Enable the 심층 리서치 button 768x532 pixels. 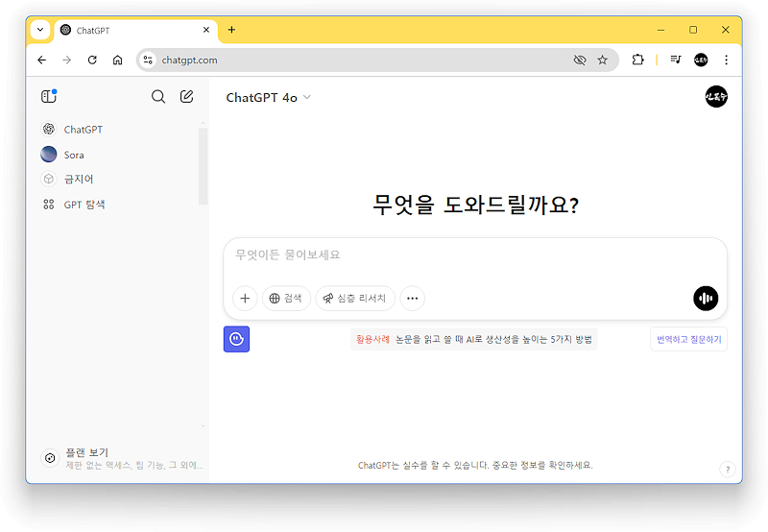point(355,299)
